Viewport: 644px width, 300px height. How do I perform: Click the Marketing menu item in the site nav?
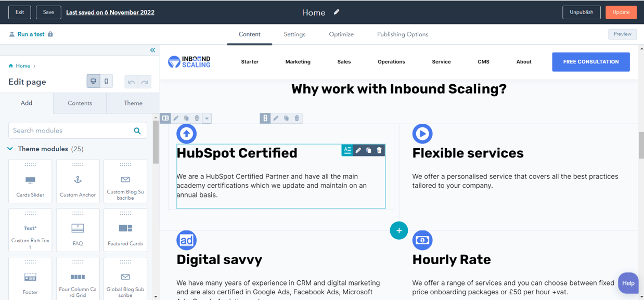298,62
